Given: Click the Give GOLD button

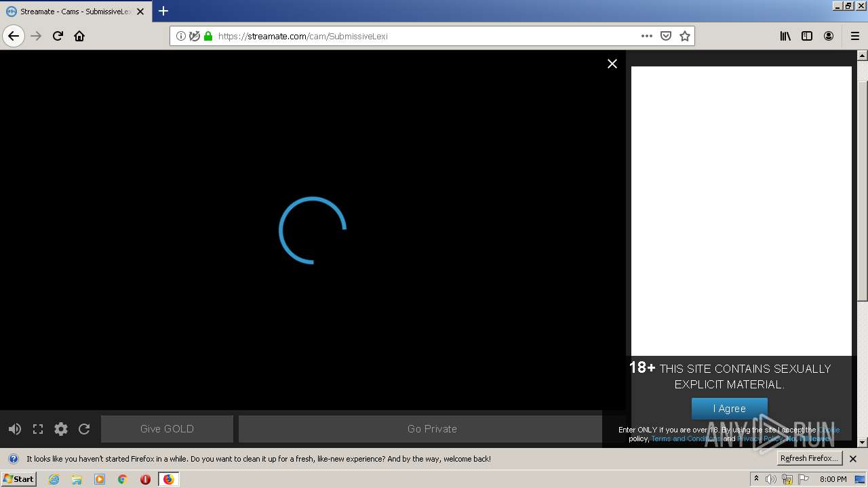Looking at the screenshot, I should 167,429.
